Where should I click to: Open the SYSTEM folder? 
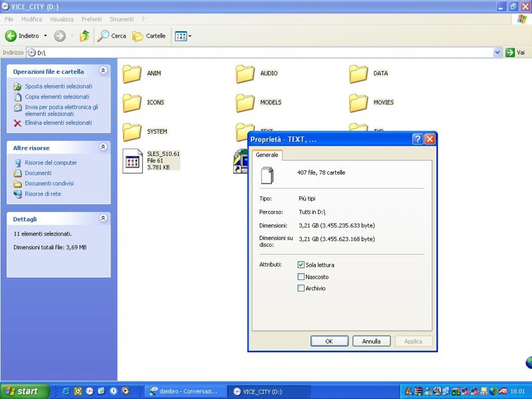point(132,132)
